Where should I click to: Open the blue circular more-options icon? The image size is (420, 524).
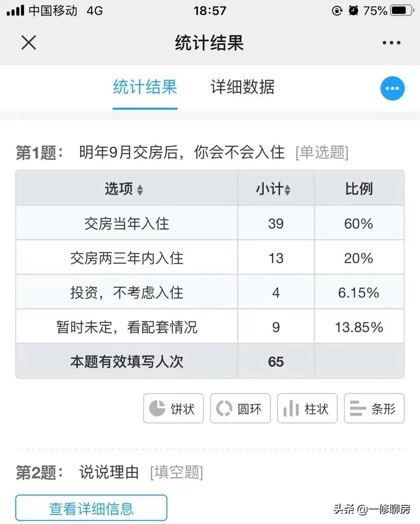(392, 88)
